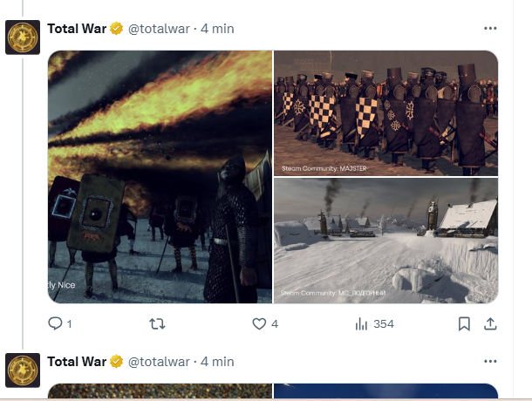Viewport: 532px width, 401px height.
Task: Open more options for first tweet
Action: point(490,29)
